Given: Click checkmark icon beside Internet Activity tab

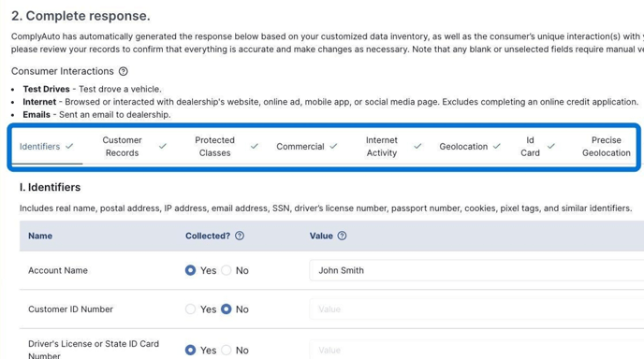Looking at the screenshot, I should [x=417, y=146].
